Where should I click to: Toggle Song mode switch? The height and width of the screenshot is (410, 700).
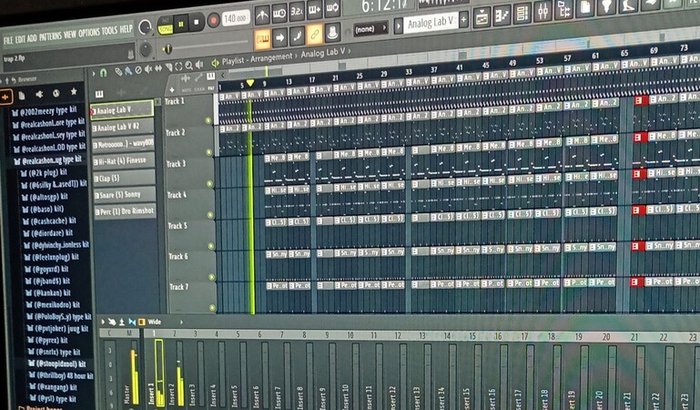click(x=165, y=25)
